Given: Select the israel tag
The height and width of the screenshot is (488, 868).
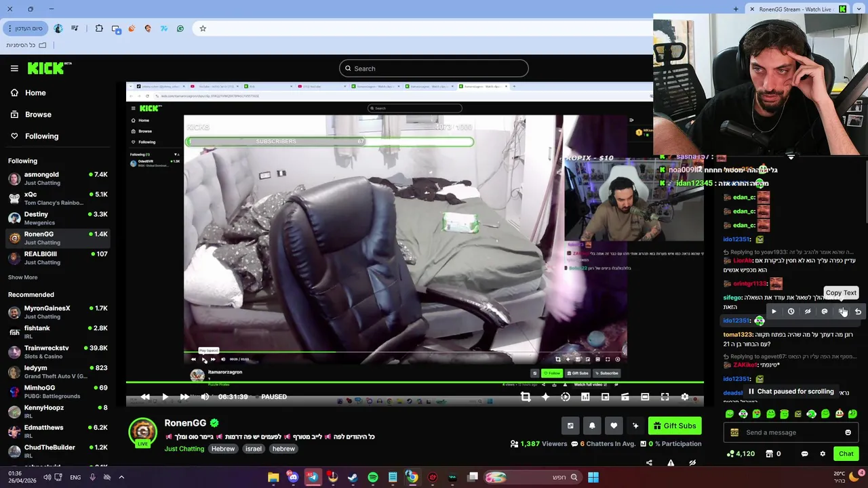Looking at the screenshot, I should point(254,449).
